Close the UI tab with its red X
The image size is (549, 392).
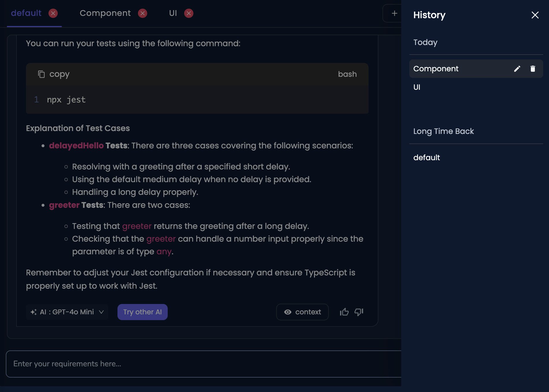click(x=188, y=13)
